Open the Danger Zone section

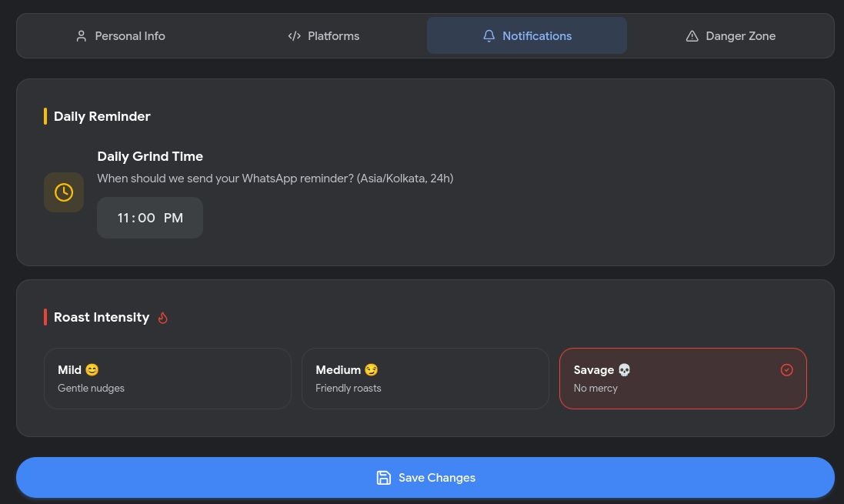tap(730, 35)
